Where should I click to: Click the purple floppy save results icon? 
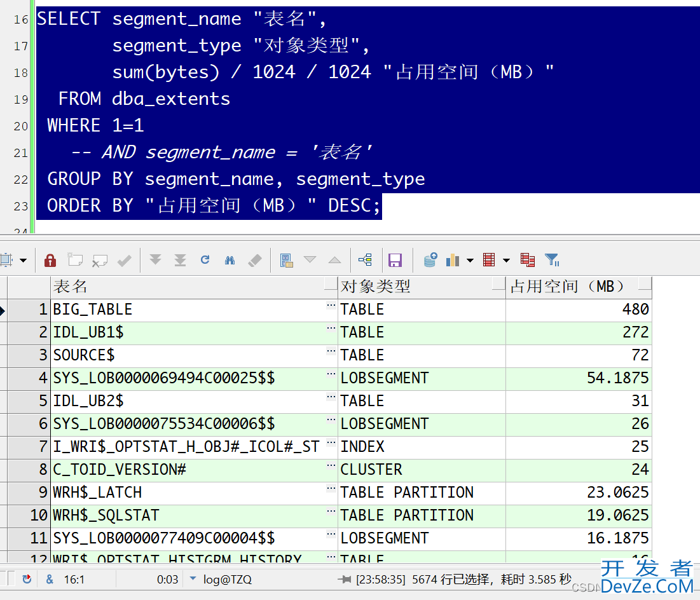pyautogui.click(x=395, y=260)
